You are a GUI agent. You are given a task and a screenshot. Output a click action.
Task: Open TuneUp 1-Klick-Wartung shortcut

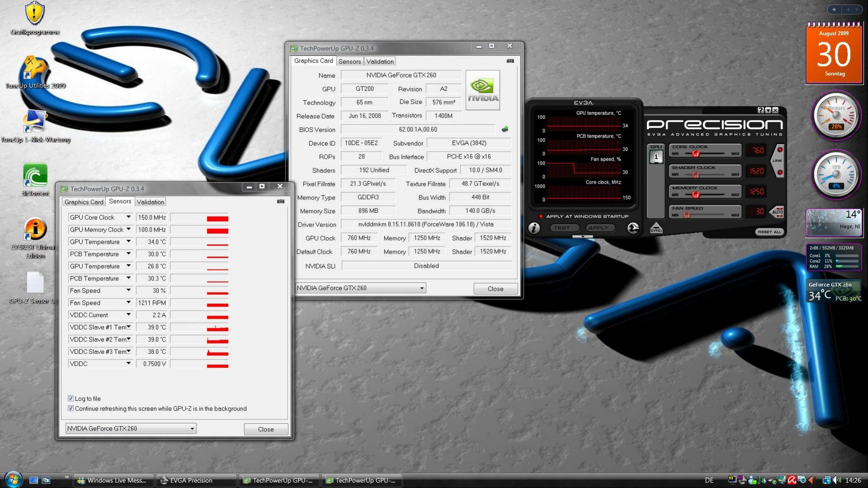click(35, 126)
